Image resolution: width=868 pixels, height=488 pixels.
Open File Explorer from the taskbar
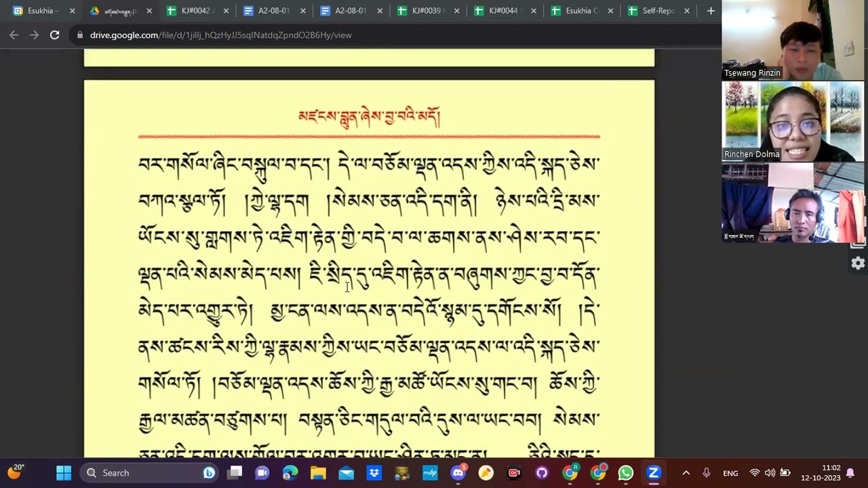(318, 472)
